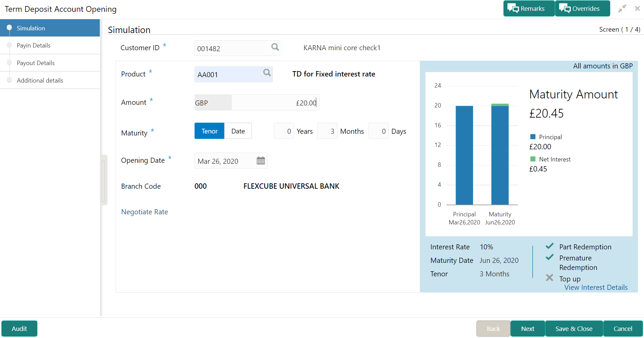Open View Interest Details link

tap(596, 287)
